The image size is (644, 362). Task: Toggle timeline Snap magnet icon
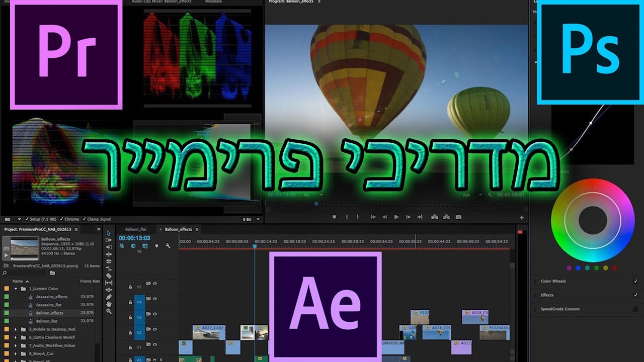tap(133, 246)
